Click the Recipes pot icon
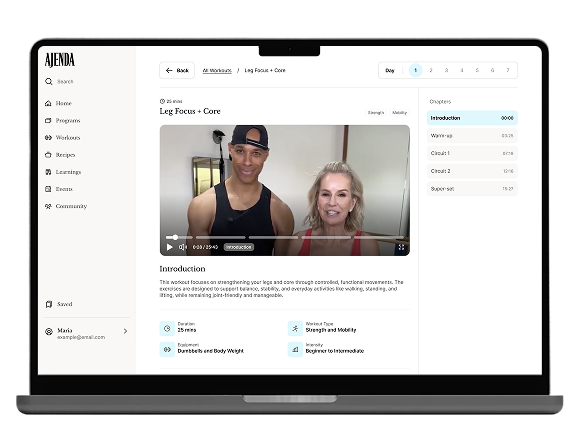580x445 pixels. point(48,155)
